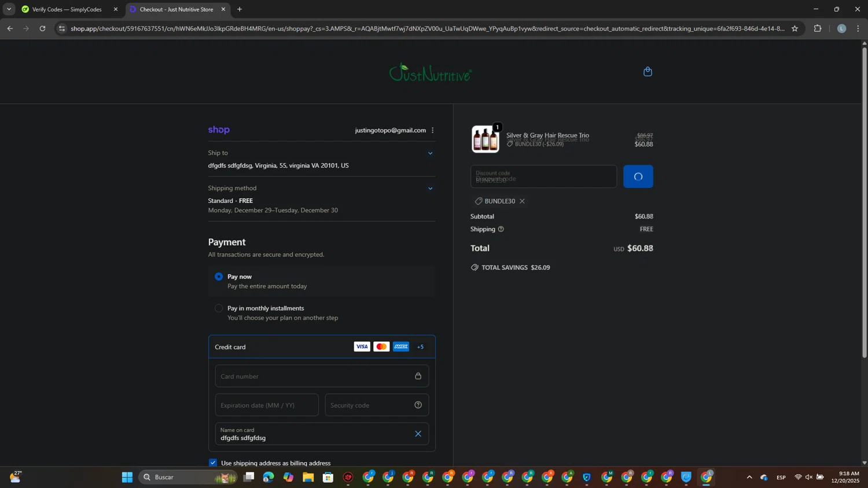Screen dimensions: 868x488
Task: Click the lock icon in Card number
Action: [418, 376]
